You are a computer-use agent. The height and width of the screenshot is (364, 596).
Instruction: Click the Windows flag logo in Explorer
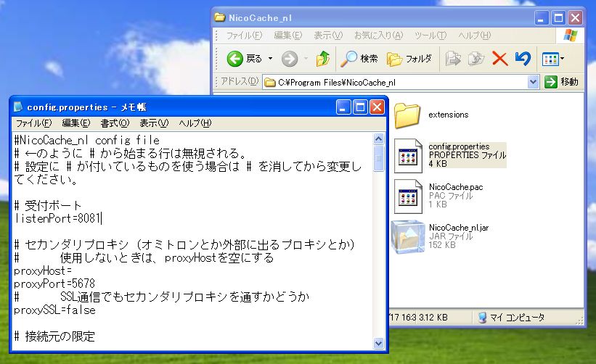pyautogui.click(x=571, y=36)
